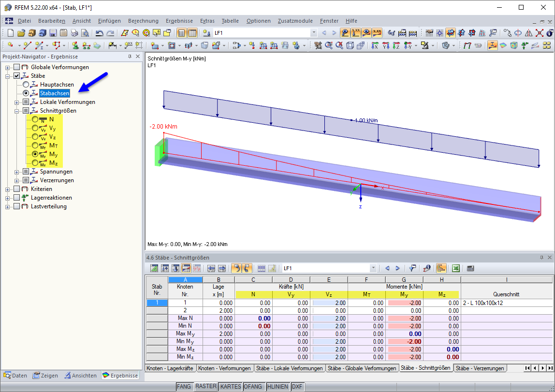
Task: Check the Globale Verformungen checkbox
Action: [16, 67]
